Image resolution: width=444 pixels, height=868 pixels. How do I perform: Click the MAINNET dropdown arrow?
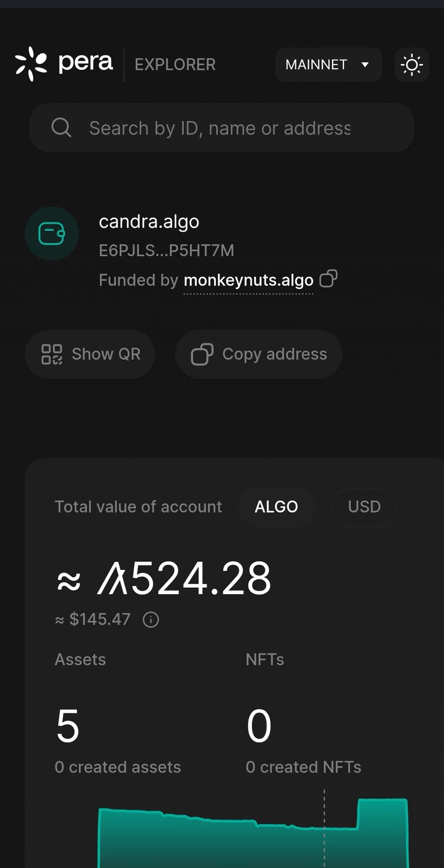(x=365, y=65)
